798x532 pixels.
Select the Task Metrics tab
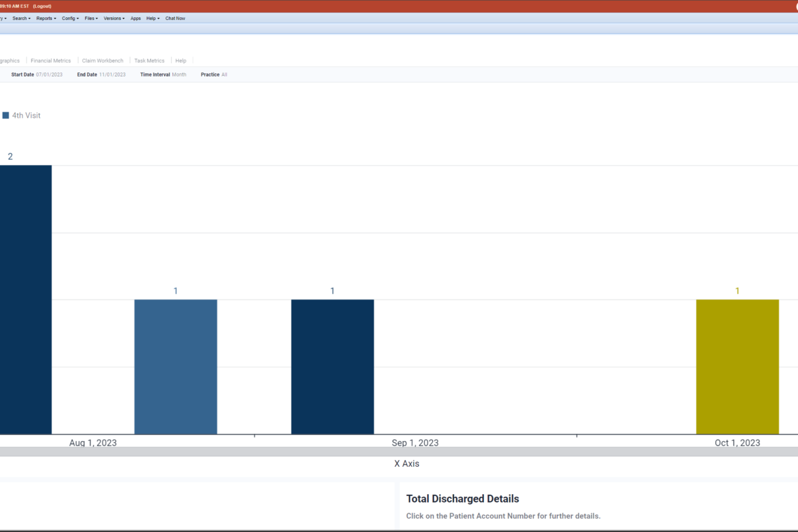pyautogui.click(x=149, y=61)
